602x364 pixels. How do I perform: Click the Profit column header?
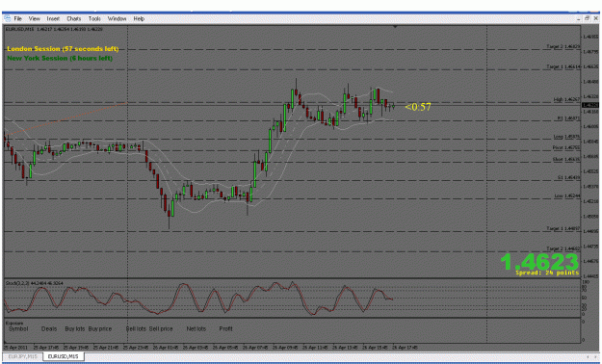coord(225,329)
